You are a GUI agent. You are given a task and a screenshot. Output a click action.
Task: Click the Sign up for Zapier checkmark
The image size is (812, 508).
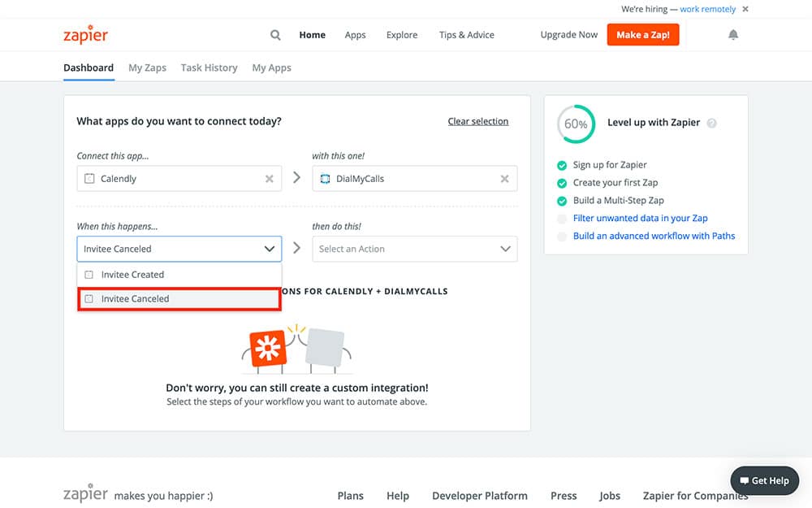(x=562, y=165)
